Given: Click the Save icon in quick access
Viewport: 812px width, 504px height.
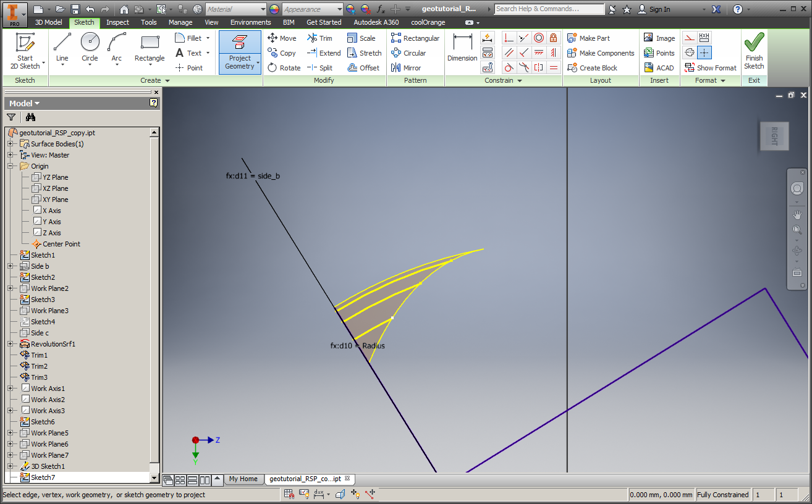Looking at the screenshot, I should pos(75,9).
